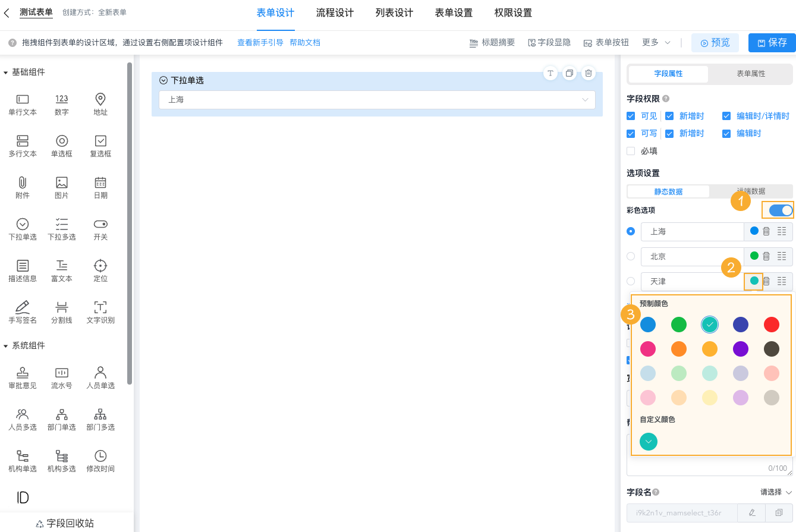This screenshot has width=796, height=532.
Task: Open the 帮助文档 link
Action: (x=305, y=42)
